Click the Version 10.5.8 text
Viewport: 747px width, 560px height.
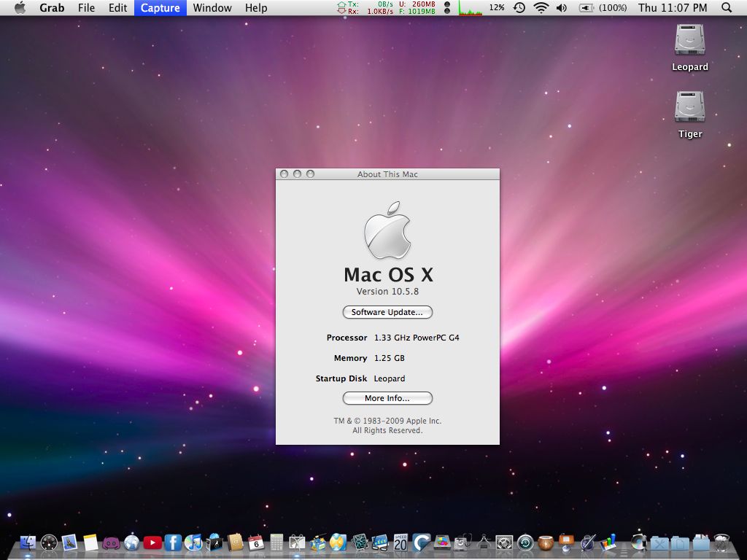click(387, 291)
